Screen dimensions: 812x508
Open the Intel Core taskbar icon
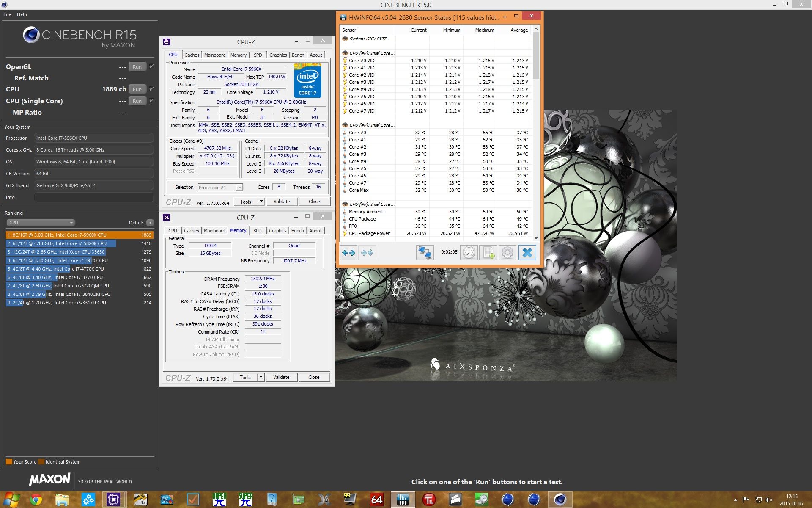[x=167, y=500]
